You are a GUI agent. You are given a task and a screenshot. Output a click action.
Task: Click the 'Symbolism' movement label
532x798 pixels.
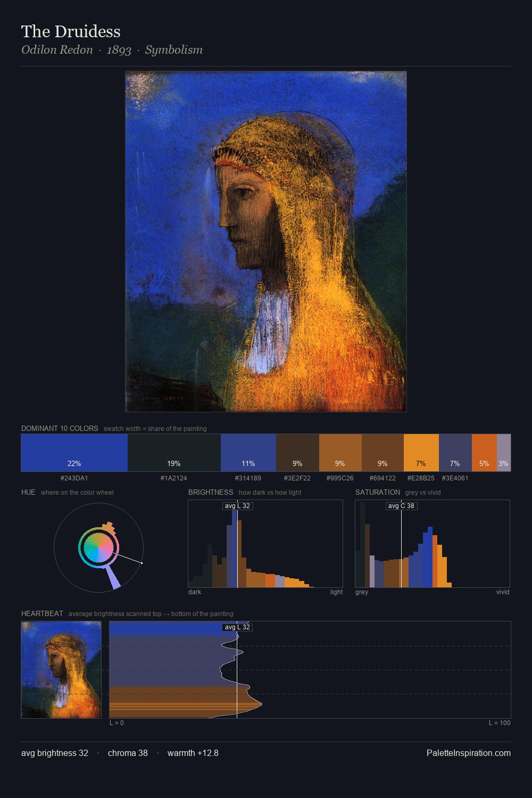coord(174,50)
